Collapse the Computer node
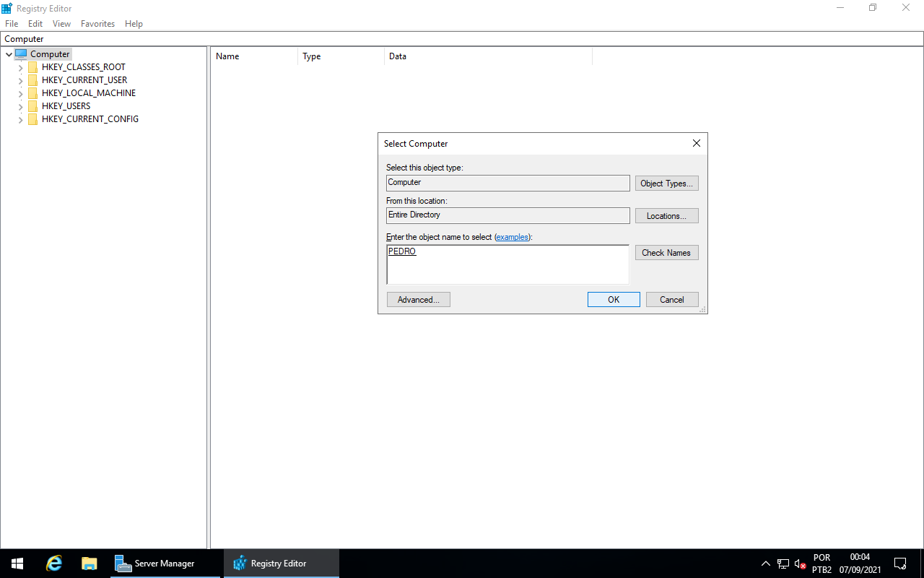 (x=9, y=53)
